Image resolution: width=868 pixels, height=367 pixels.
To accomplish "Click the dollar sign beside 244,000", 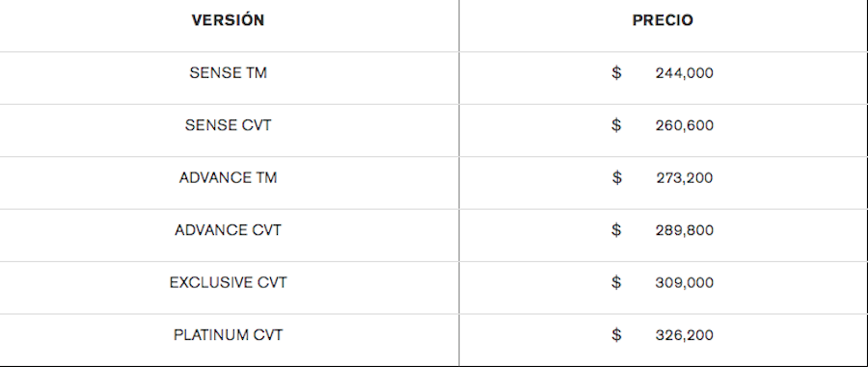I will click(616, 72).
